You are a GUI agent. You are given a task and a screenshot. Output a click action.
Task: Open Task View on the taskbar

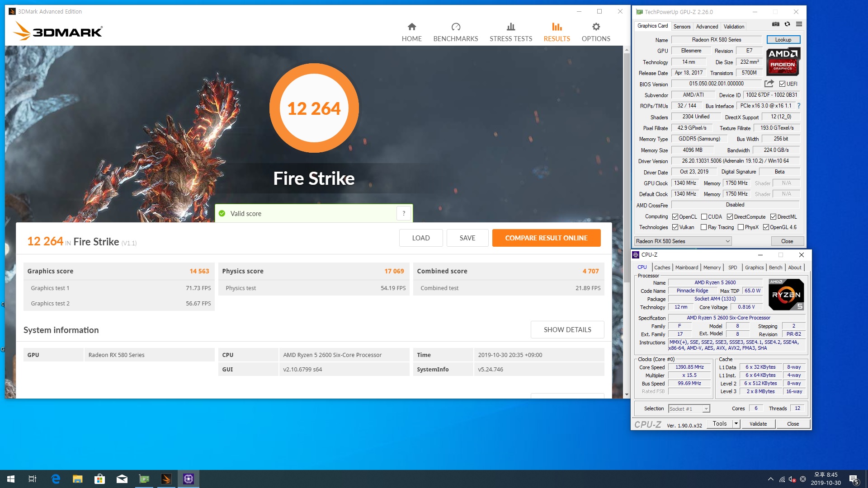click(x=33, y=479)
